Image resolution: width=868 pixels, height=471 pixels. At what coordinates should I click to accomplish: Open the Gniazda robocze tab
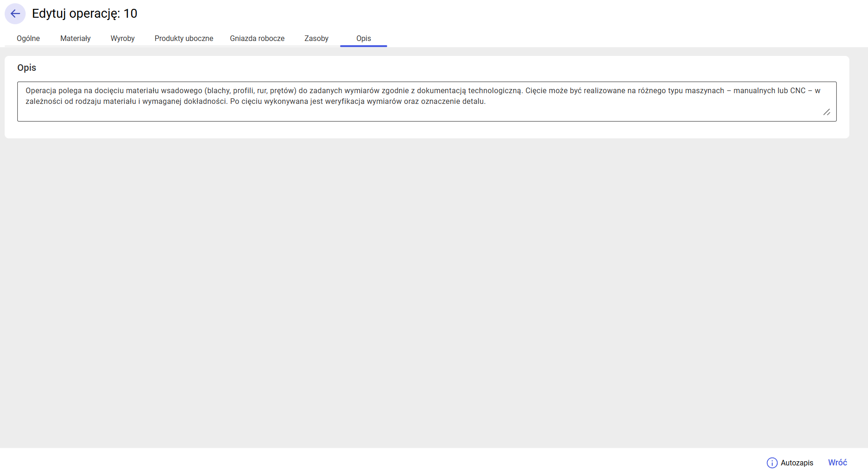[257, 39]
